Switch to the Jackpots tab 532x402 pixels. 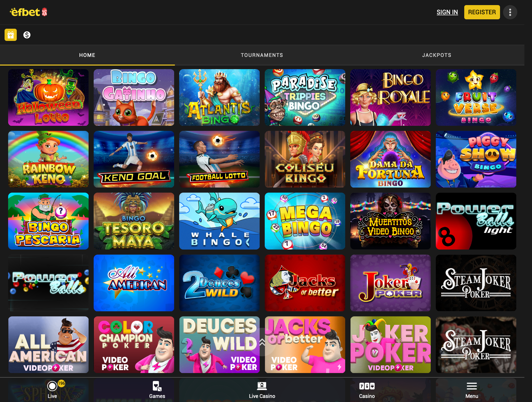coord(437,55)
